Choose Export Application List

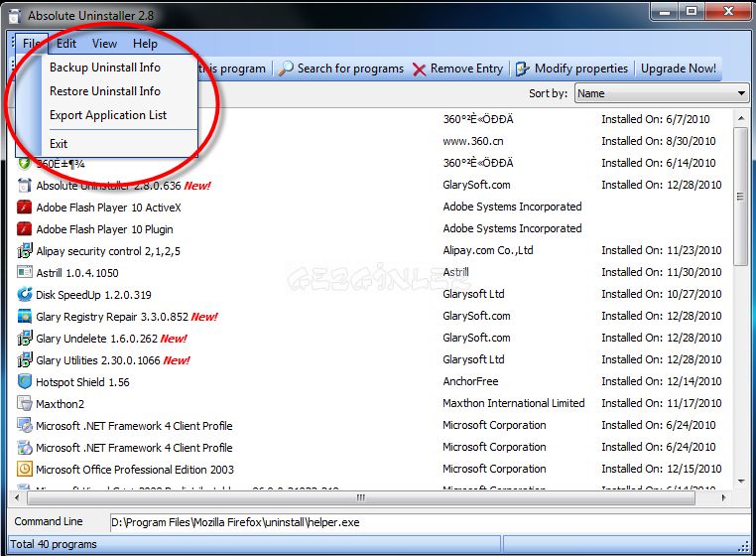tap(108, 115)
